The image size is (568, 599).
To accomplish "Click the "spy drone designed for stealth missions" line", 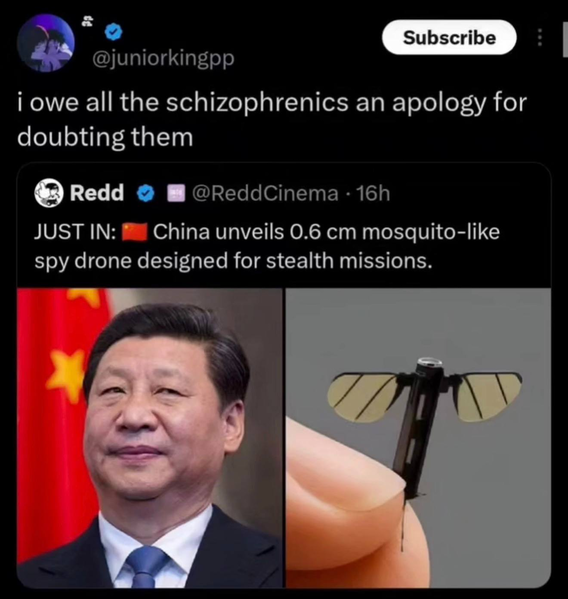I will point(234,261).
